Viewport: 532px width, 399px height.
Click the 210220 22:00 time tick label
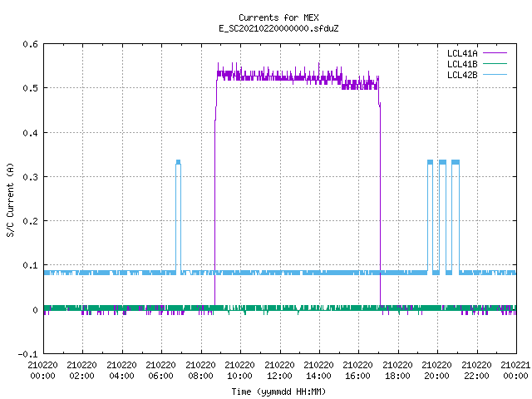pyautogui.click(x=477, y=370)
